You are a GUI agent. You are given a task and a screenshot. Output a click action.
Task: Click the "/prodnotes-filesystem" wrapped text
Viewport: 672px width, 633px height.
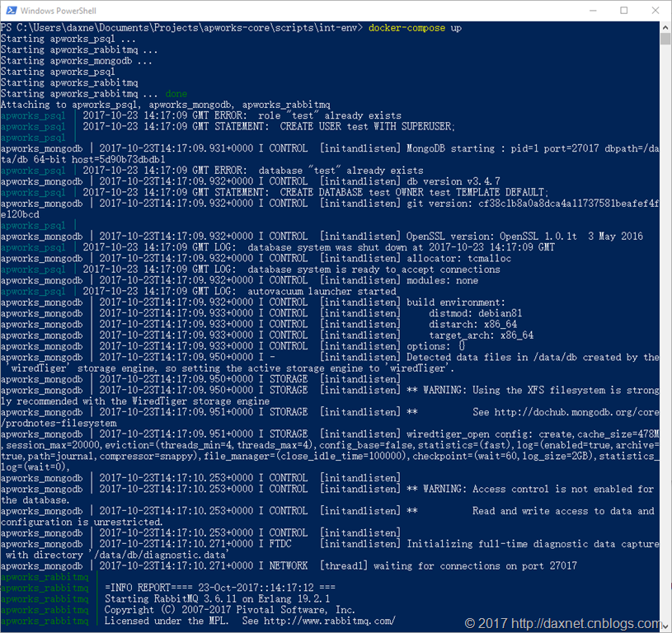pyautogui.click(x=59, y=424)
